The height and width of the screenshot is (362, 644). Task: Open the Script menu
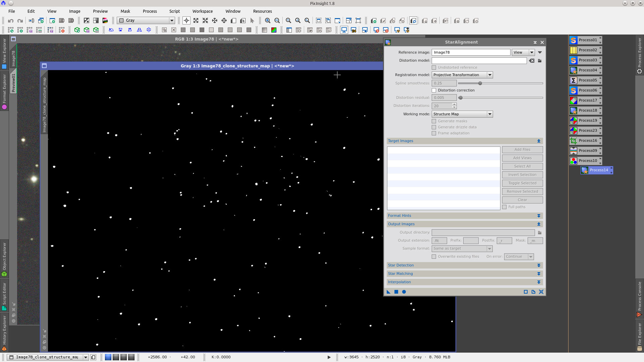[174, 11]
